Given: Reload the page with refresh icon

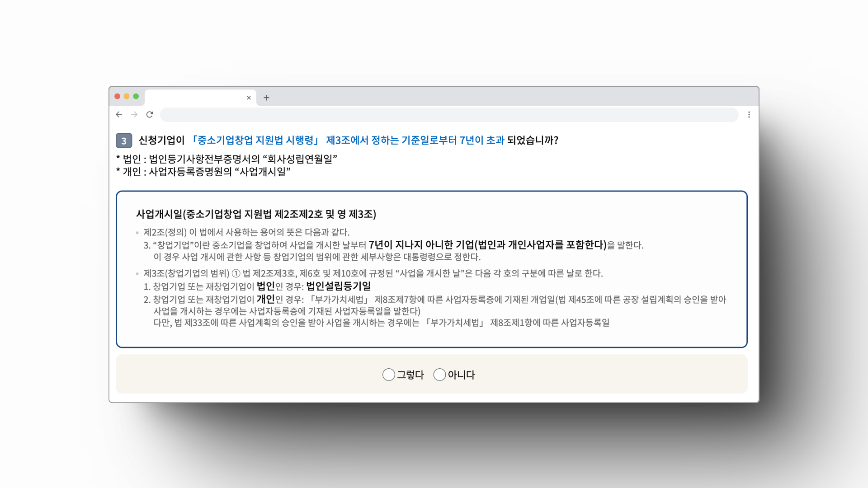Looking at the screenshot, I should [x=150, y=115].
